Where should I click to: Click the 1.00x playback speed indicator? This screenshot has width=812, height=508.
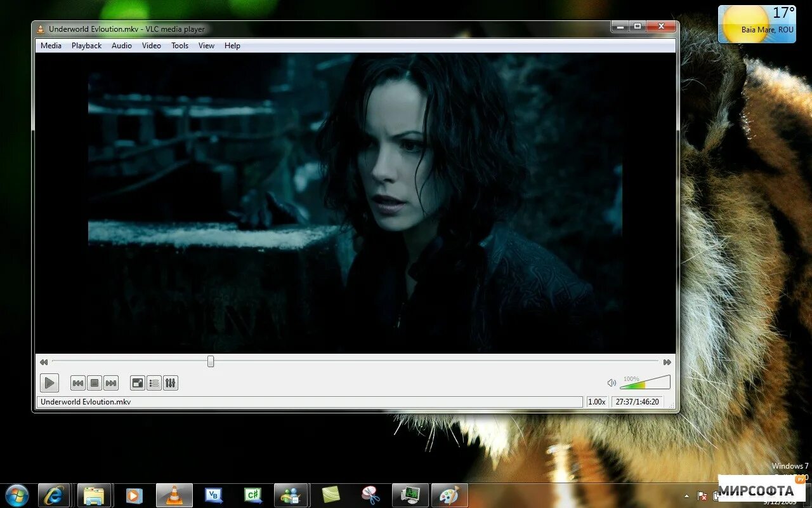(x=597, y=402)
